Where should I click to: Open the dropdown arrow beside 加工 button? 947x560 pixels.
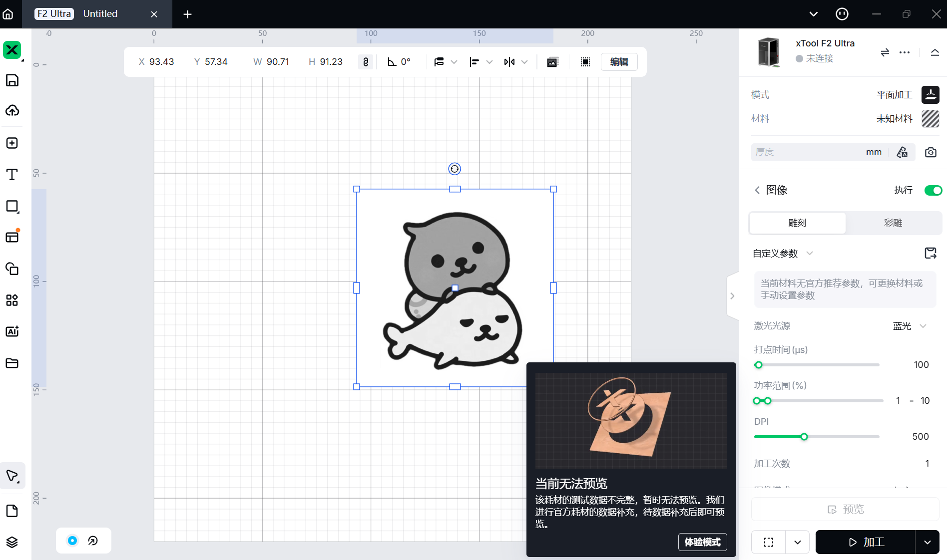tap(928, 542)
